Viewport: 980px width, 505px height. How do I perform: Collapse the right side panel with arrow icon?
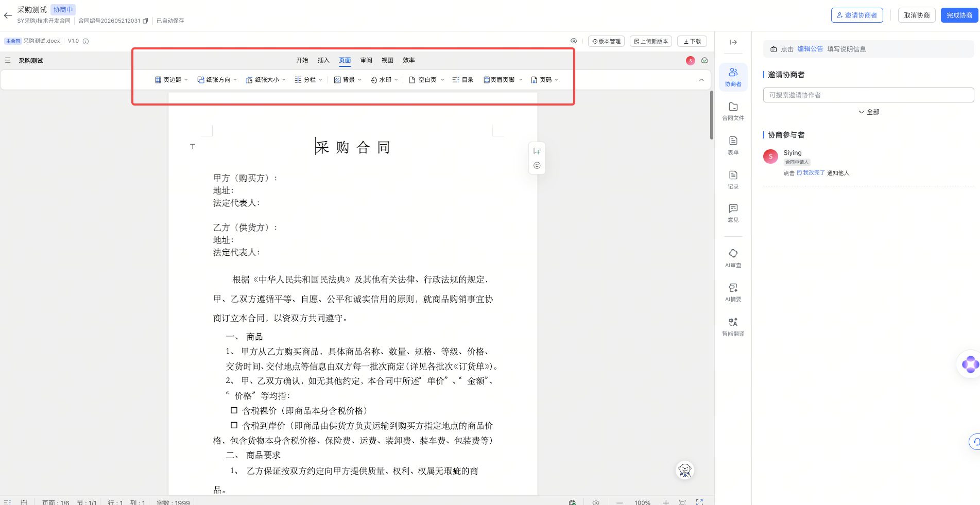[x=733, y=42]
